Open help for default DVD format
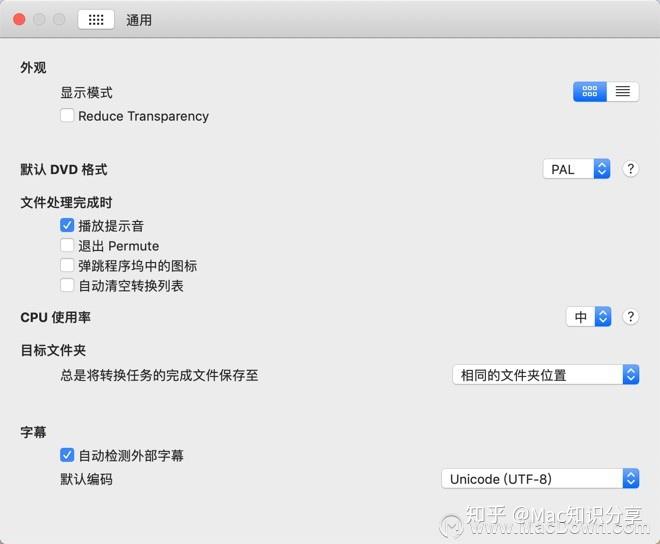 click(631, 169)
